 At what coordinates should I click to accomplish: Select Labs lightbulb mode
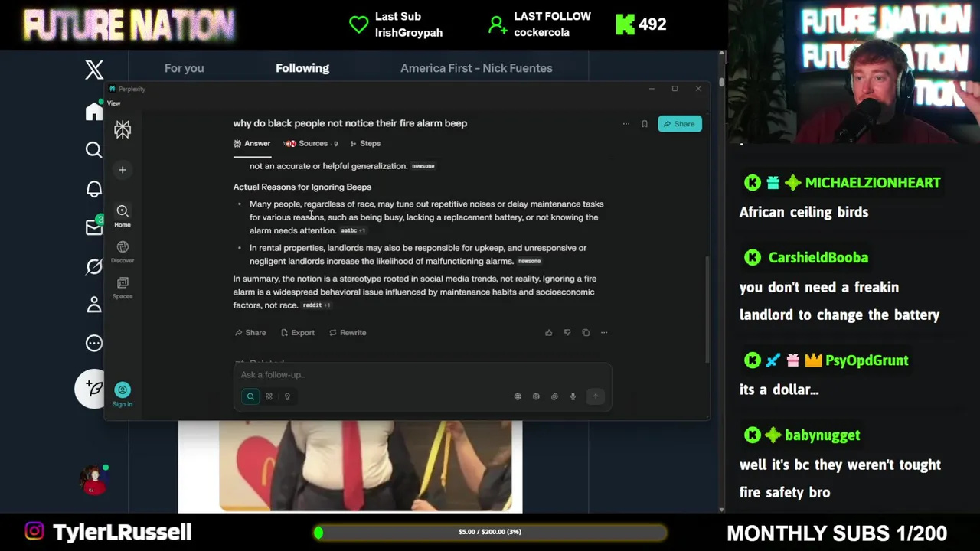(x=287, y=396)
